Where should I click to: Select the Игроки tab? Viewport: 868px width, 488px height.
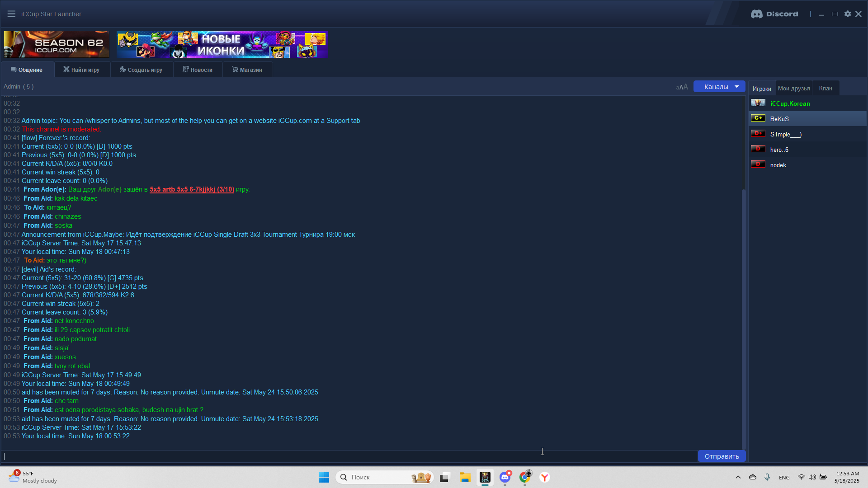(762, 89)
